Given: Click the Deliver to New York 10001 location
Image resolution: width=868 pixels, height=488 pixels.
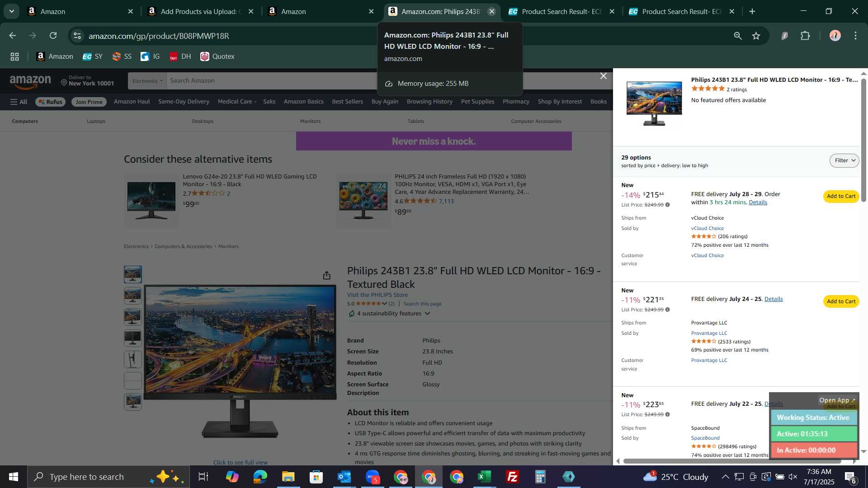Looking at the screenshot, I should click(x=87, y=81).
